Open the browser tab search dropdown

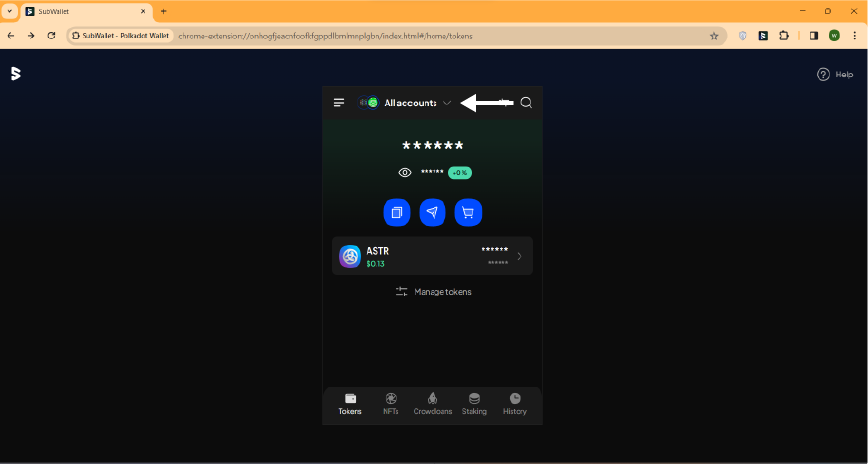point(10,11)
